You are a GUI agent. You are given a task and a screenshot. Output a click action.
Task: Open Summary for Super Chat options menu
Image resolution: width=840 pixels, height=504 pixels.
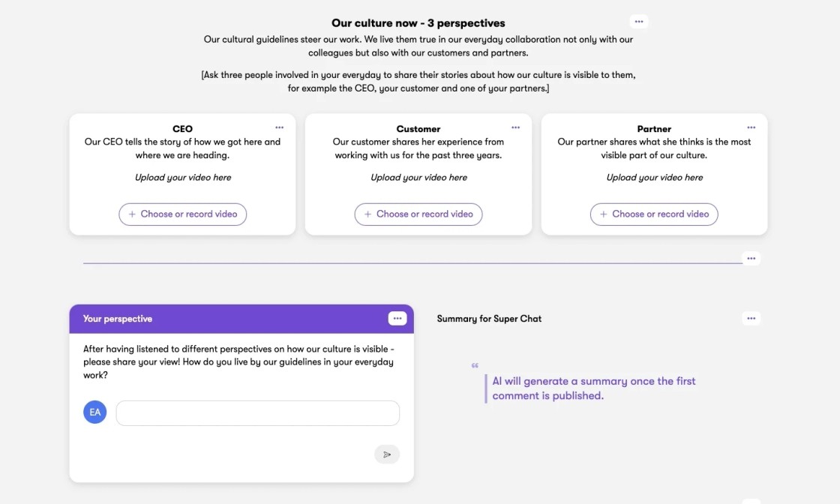click(751, 319)
